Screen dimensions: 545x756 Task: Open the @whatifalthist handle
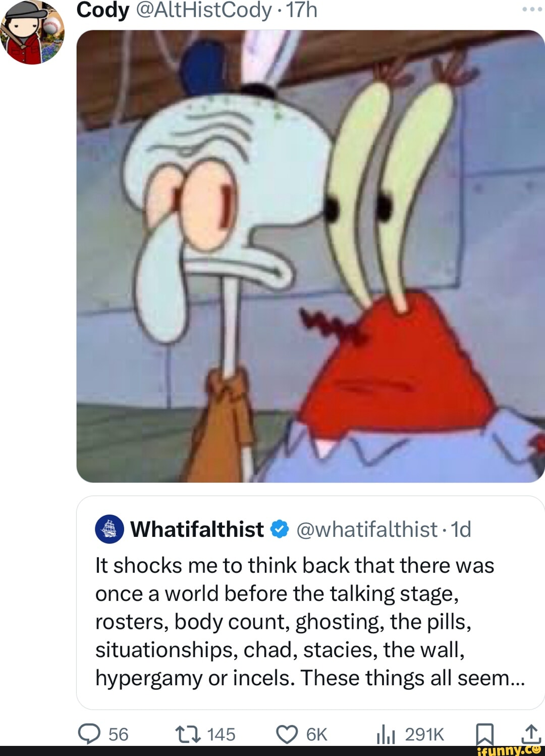(x=367, y=529)
